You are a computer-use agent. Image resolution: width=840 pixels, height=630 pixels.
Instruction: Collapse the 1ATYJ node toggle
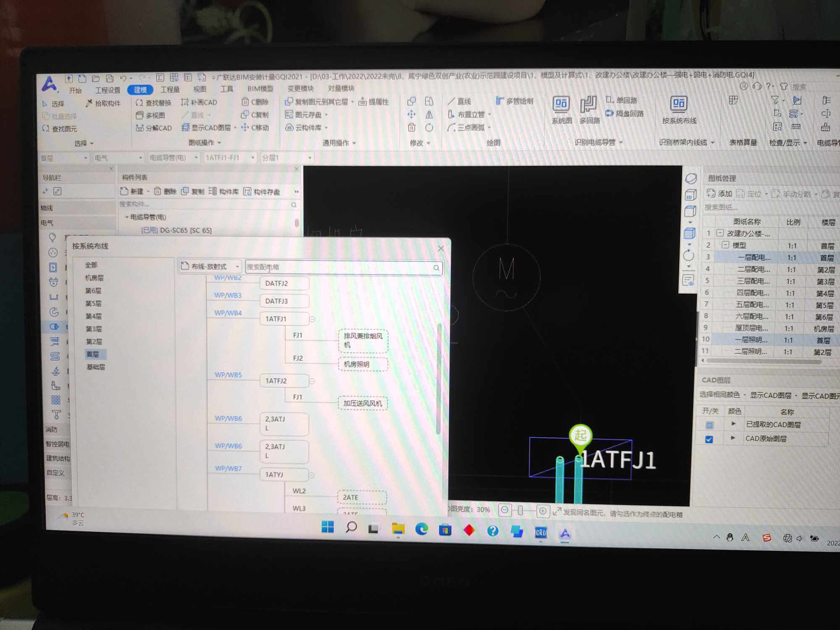point(312,475)
